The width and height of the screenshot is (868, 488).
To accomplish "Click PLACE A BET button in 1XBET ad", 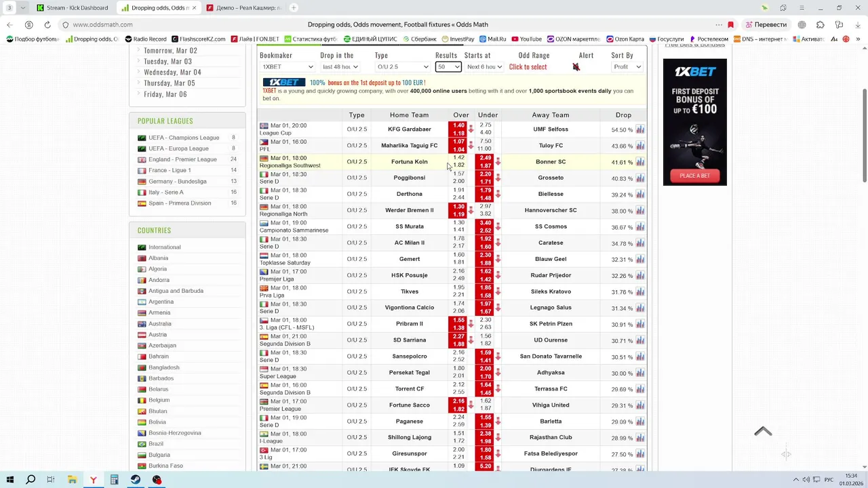I will 695,176.
